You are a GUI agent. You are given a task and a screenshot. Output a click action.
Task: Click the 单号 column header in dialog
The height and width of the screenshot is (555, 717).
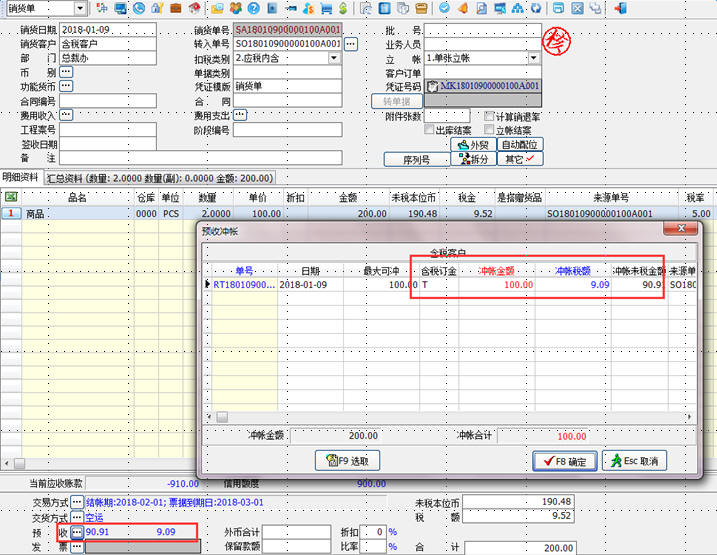pyautogui.click(x=244, y=271)
